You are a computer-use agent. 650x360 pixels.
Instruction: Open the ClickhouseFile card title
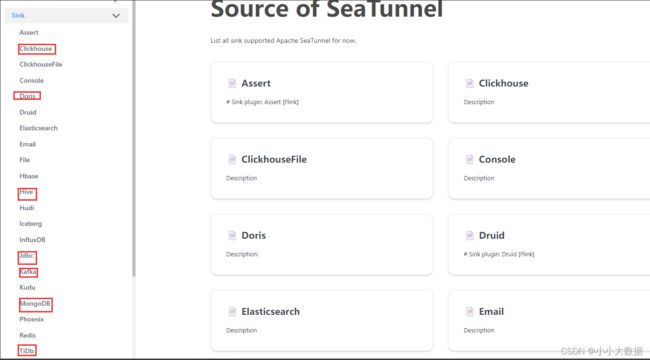(274, 159)
